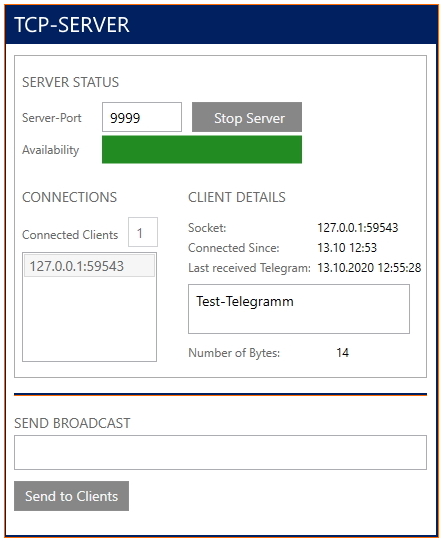This screenshot has height=541, width=442.
Task: Click the Connected Since value 13.10 12:53
Action: click(x=347, y=248)
